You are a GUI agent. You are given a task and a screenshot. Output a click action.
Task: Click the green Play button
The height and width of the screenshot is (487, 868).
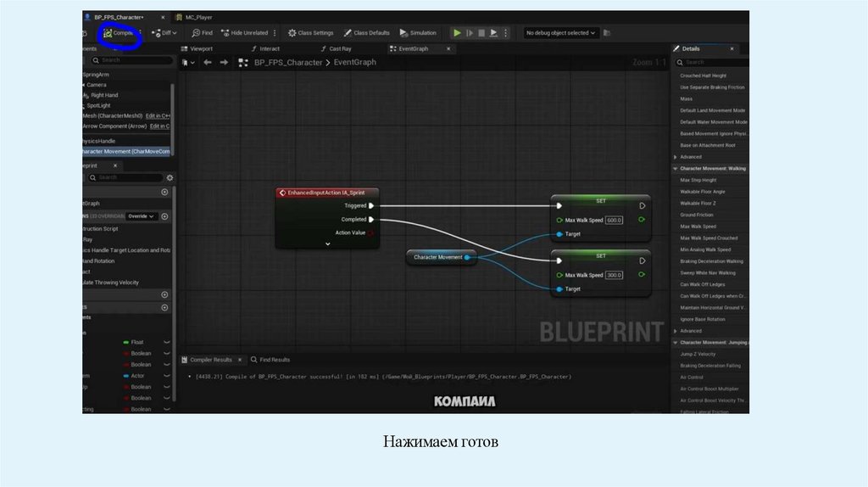point(457,33)
